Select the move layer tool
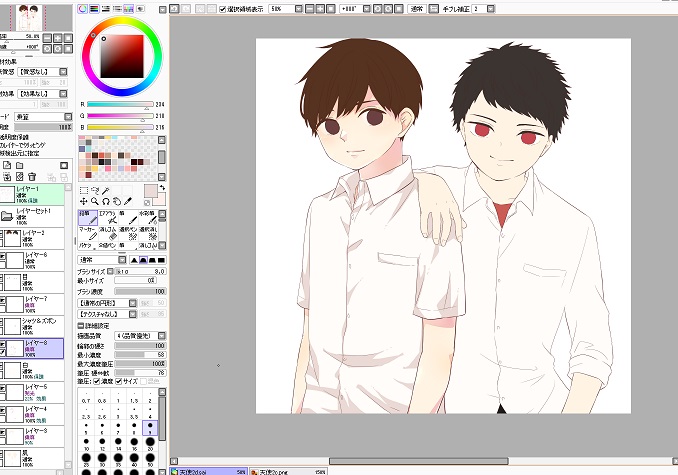678x475 pixels. (x=84, y=201)
